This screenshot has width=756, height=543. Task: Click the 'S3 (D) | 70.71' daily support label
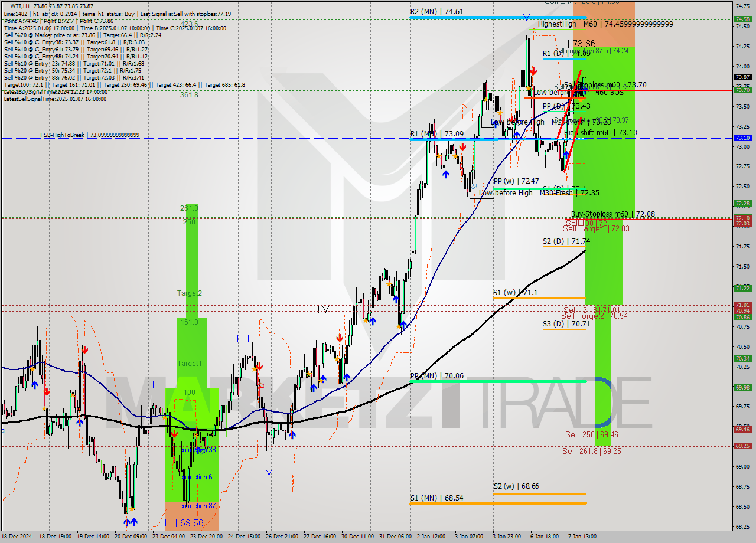(566, 324)
